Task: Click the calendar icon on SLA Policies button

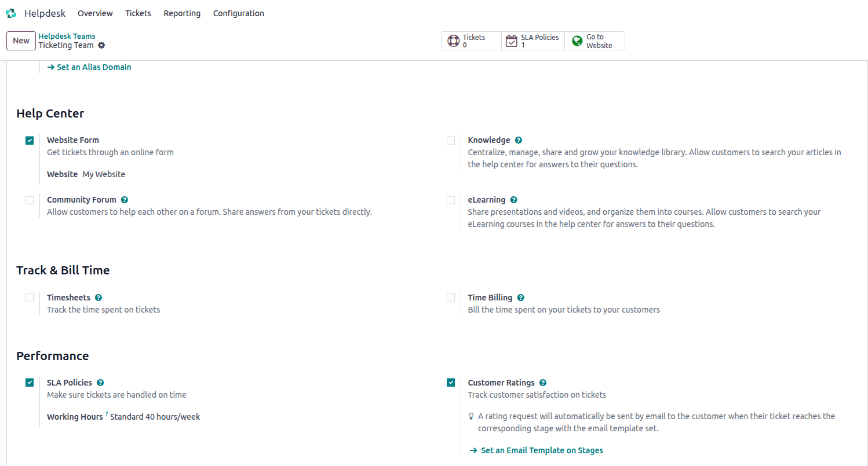Action: click(x=512, y=41)
